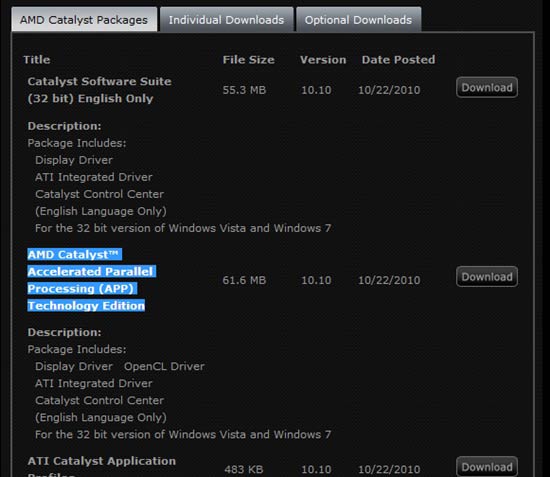This screenshot has height=477, width=550.
Task: Click version 10.10 in the 55.3 MB row
Action: click(x=316, y=90)
